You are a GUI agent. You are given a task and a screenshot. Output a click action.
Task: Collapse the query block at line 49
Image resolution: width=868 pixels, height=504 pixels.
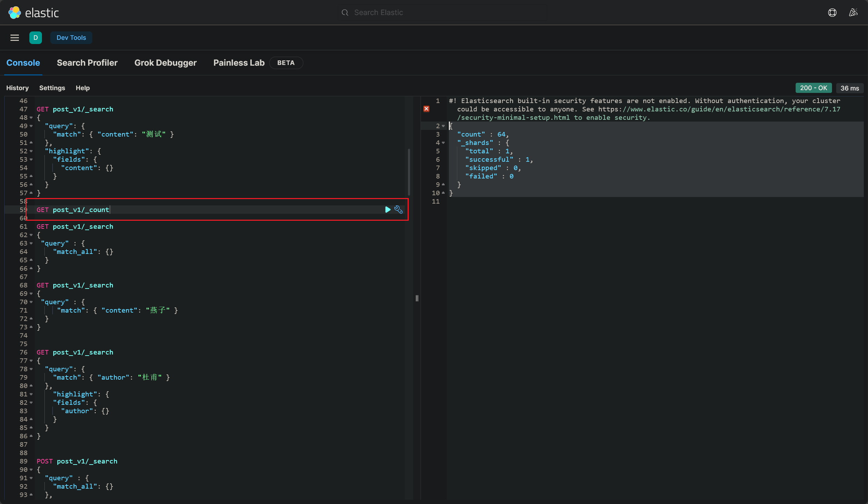point(31,126)
